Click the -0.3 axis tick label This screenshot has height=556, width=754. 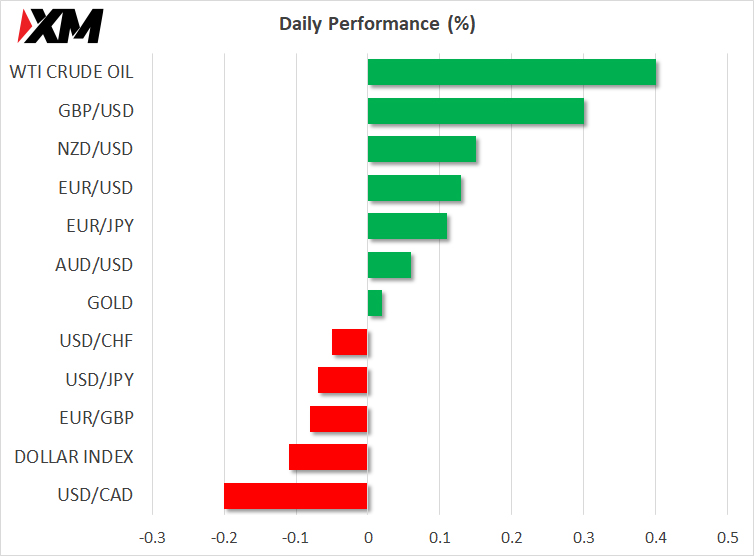152,538
